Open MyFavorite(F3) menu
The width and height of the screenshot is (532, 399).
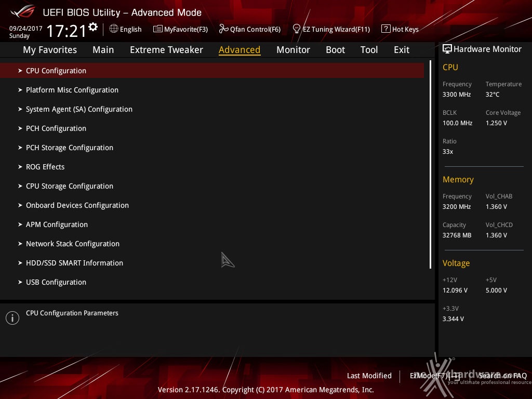click(186, 29)
